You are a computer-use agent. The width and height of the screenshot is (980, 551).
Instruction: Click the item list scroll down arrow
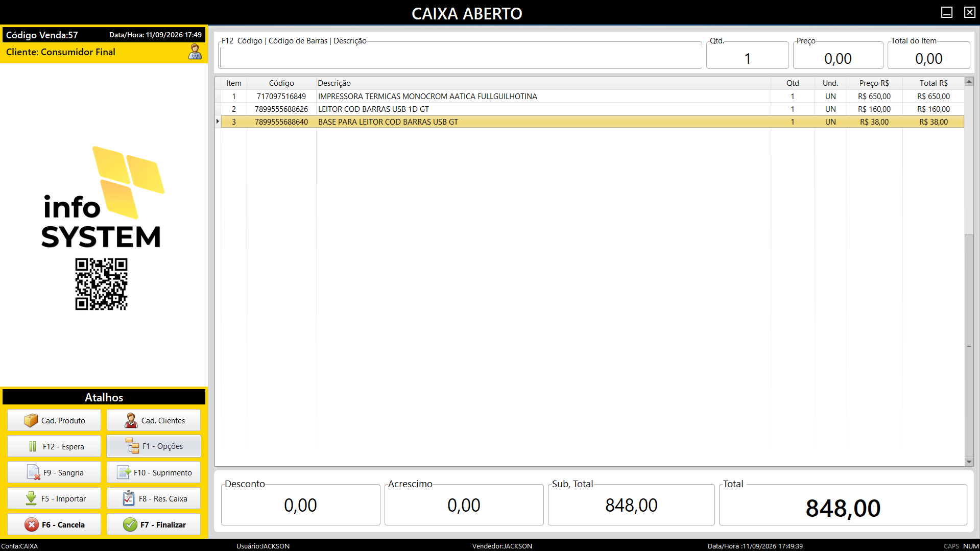click(969, 462)
